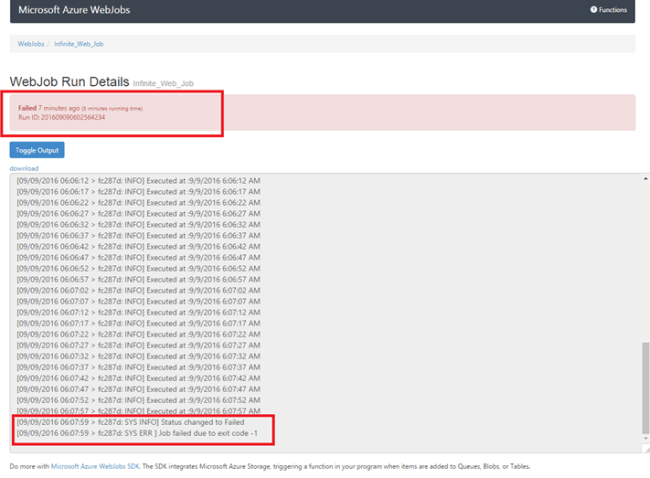Click the log scrollbar down arrow
This screenshot has width=650, height=478.
coord(645,438)
